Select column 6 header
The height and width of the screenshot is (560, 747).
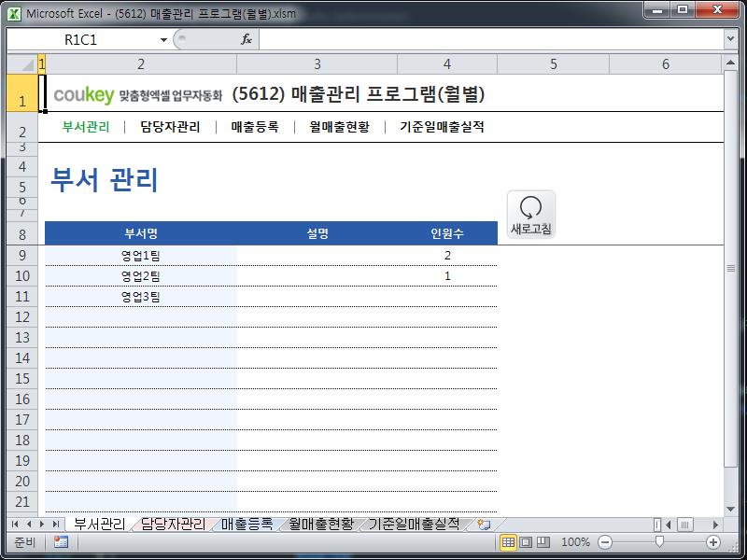coord(666,63)
